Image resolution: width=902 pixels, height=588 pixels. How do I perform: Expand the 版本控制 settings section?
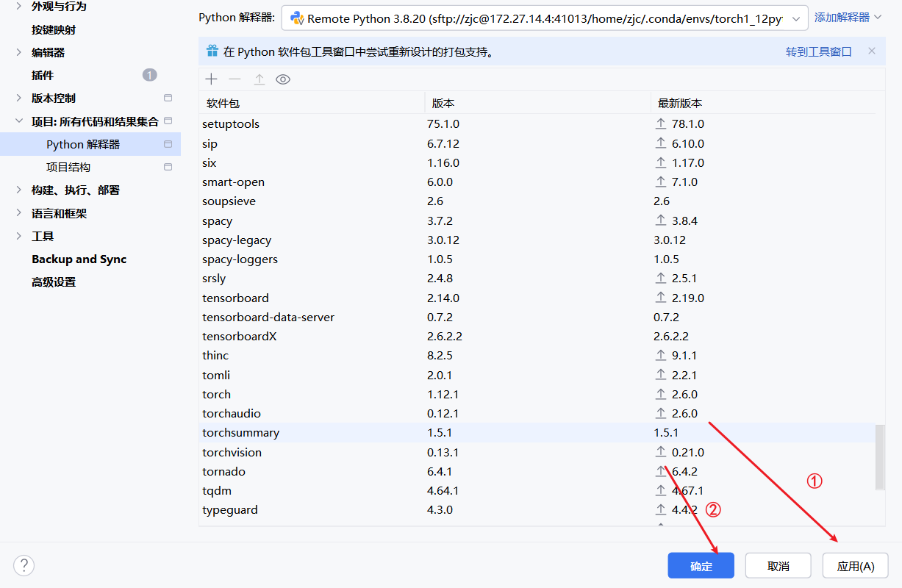coord(18,98)
